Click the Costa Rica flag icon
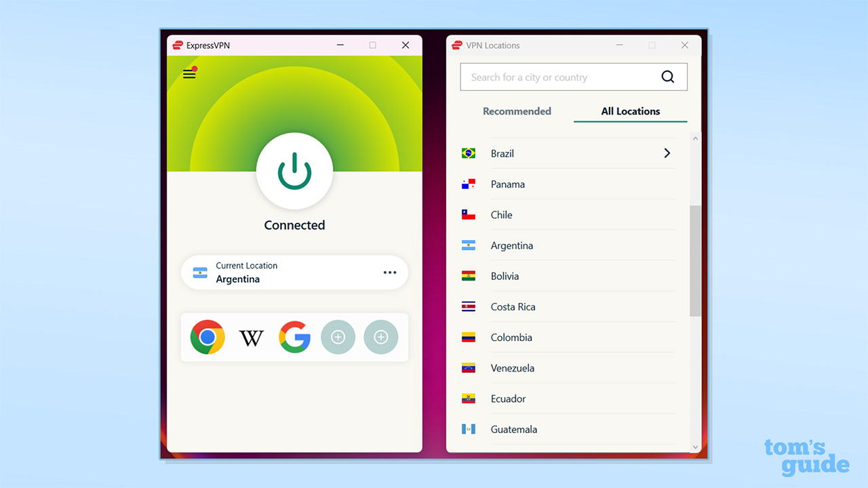This screenshot has height=488, width=868. pyautogui.click(x=469, y=306)
